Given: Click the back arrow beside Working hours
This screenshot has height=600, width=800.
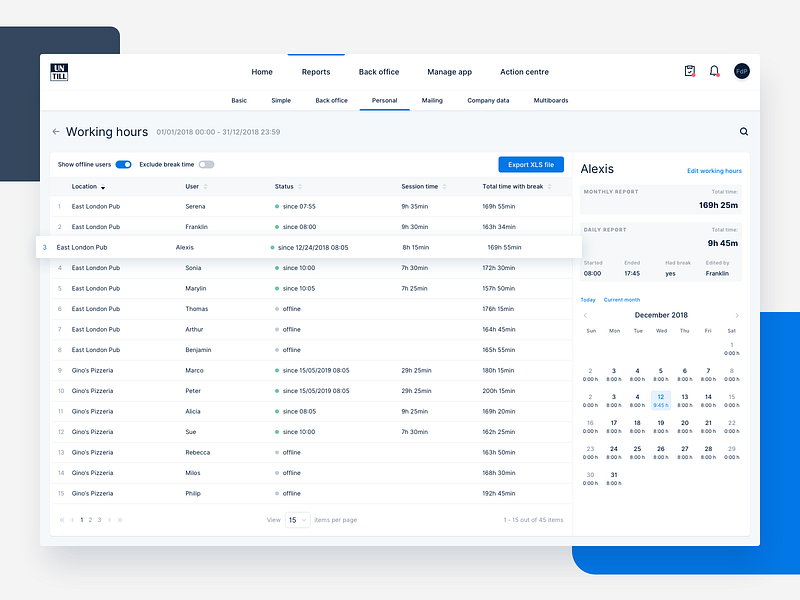Looking at the screenshot, I should click(x=56, y=131).
